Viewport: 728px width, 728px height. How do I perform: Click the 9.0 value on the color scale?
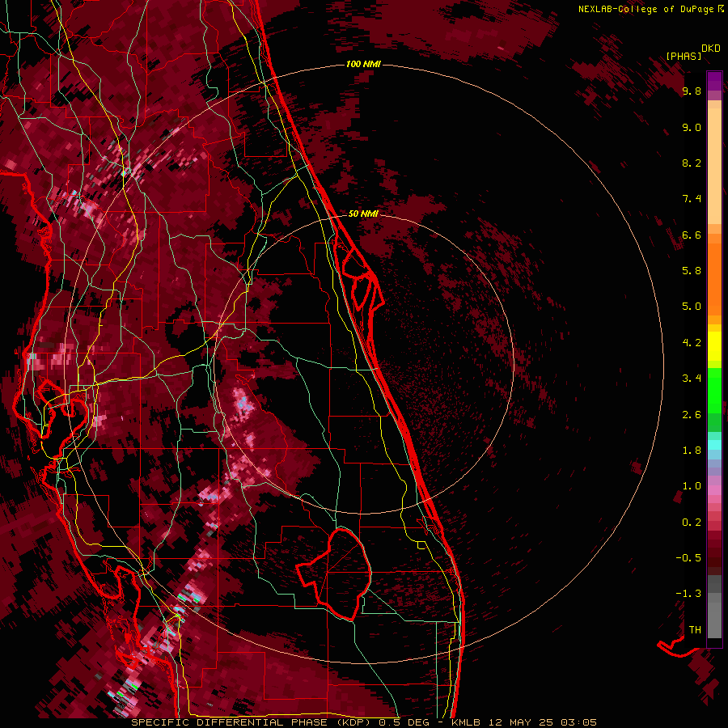692,127
